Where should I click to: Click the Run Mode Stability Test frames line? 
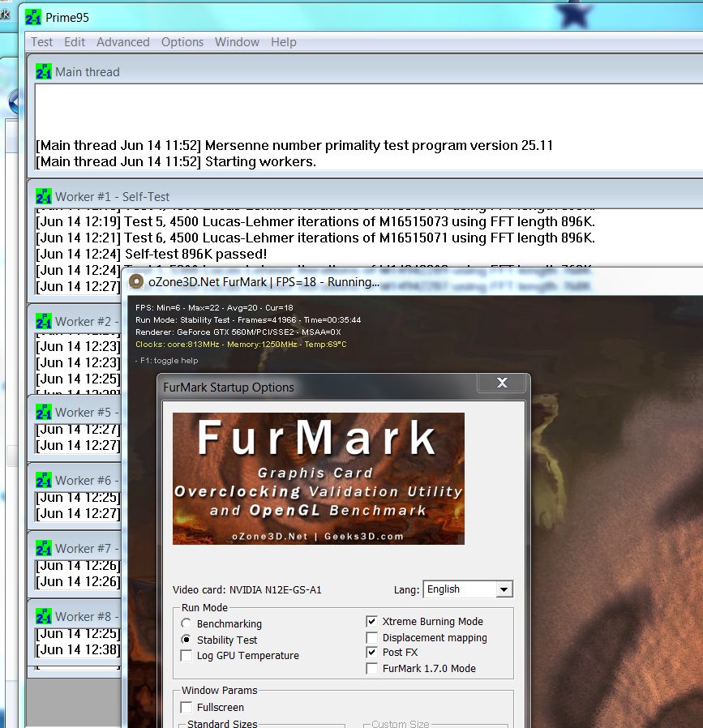coord(248,320)
